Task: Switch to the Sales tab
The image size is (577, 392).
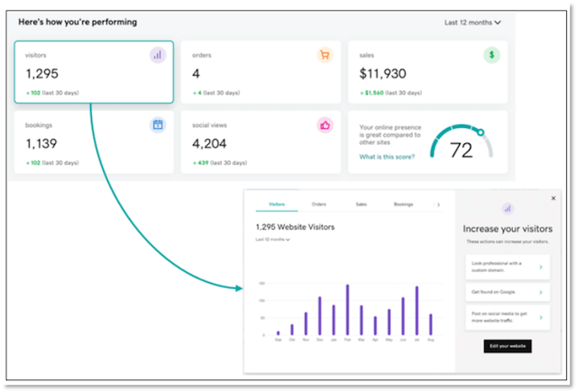Action: coord(361,205)
